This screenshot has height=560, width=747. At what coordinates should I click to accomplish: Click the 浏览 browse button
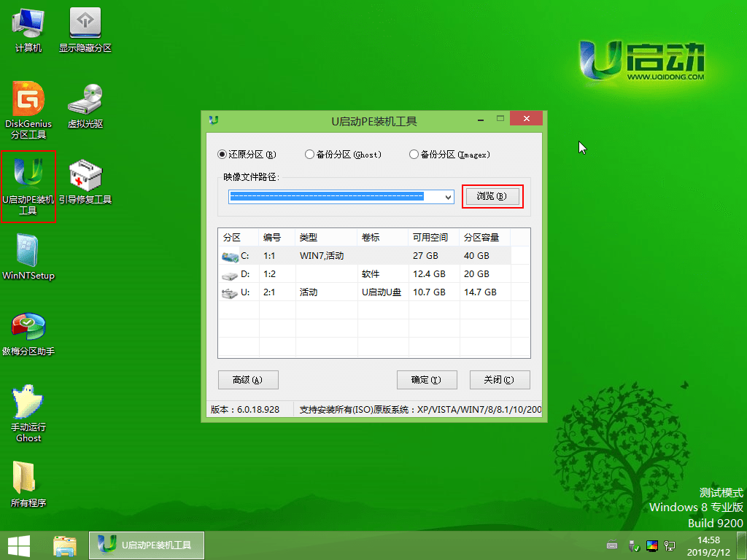coord(492,197)
